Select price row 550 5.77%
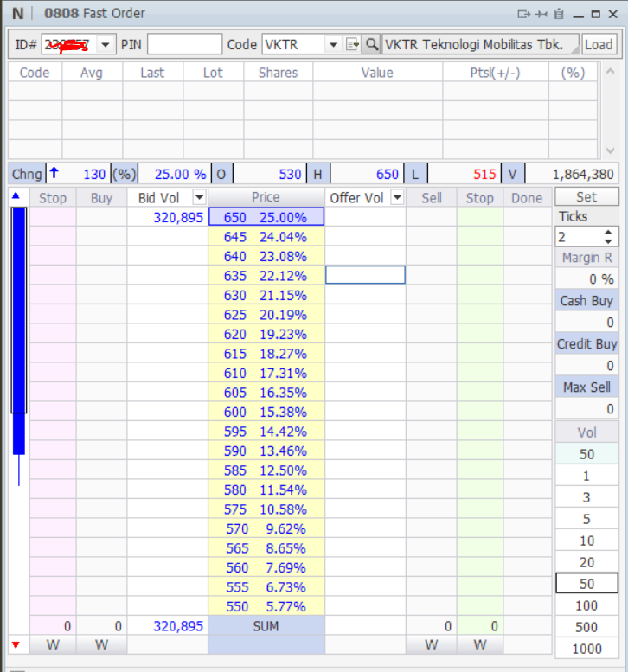 [266, 606]
